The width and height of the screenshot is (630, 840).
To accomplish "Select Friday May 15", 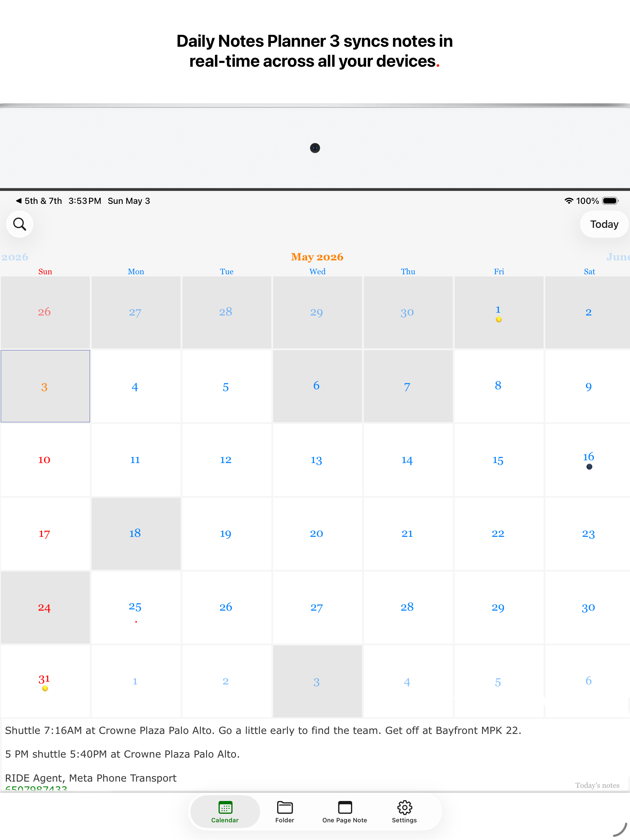I will tap(499, 459).
